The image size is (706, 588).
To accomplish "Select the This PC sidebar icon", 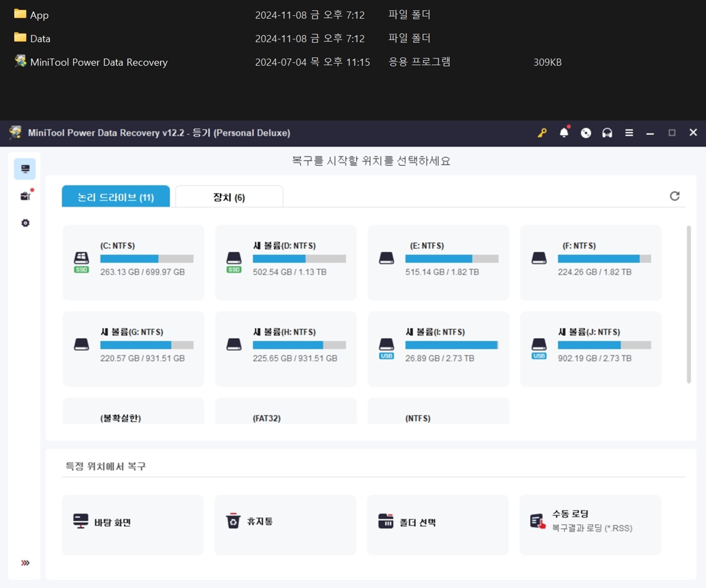I will point(25,169).
